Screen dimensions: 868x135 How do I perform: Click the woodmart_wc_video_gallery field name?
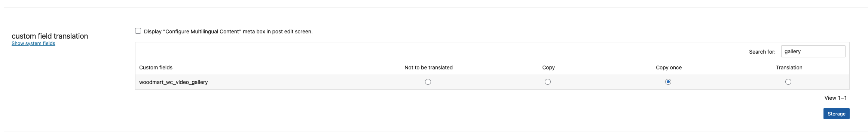pyautogui.click(x=173, y=82)
